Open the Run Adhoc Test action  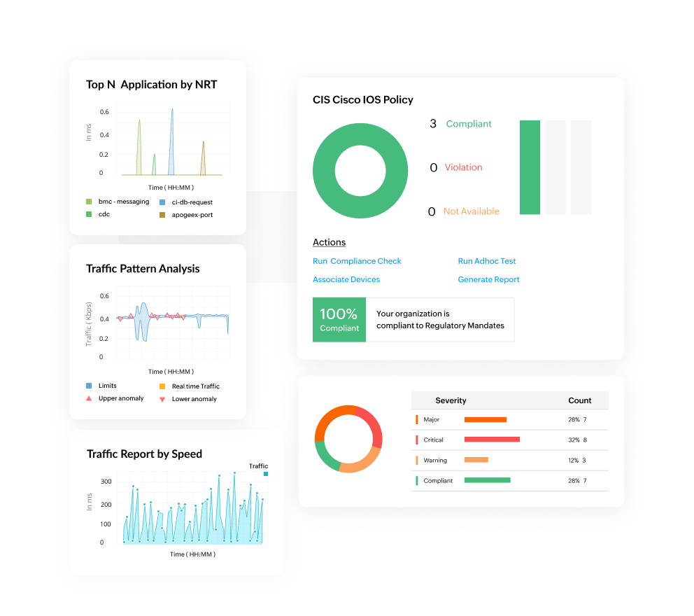487,261
